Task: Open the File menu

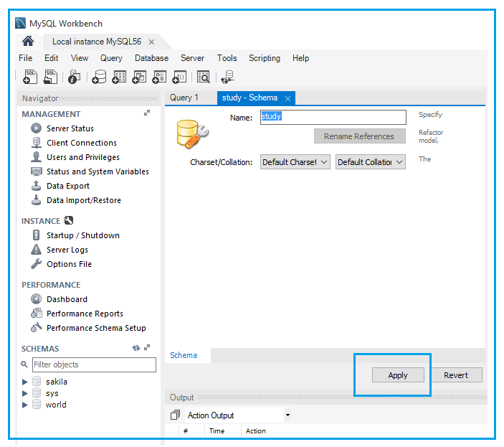Action: pyautogui.click(x=25, y=58)
